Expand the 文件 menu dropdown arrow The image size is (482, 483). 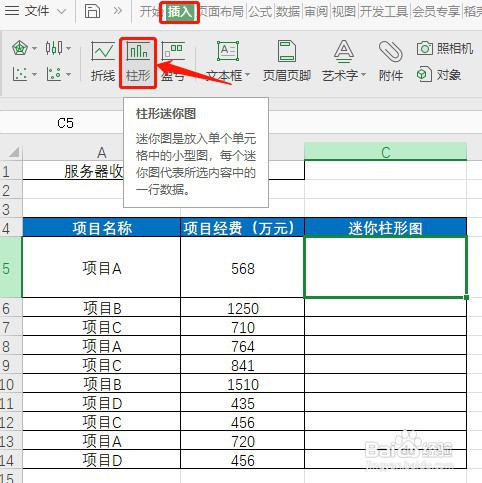61,12
